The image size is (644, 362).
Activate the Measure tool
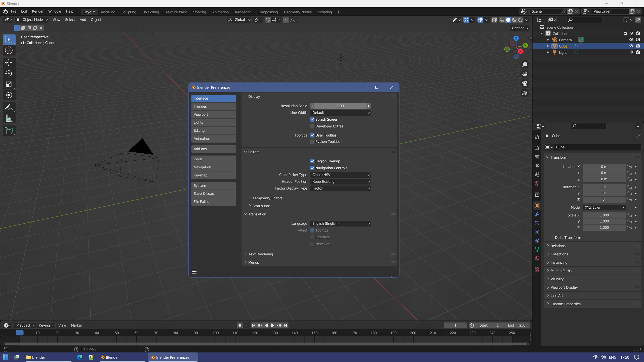pos(9,118)
